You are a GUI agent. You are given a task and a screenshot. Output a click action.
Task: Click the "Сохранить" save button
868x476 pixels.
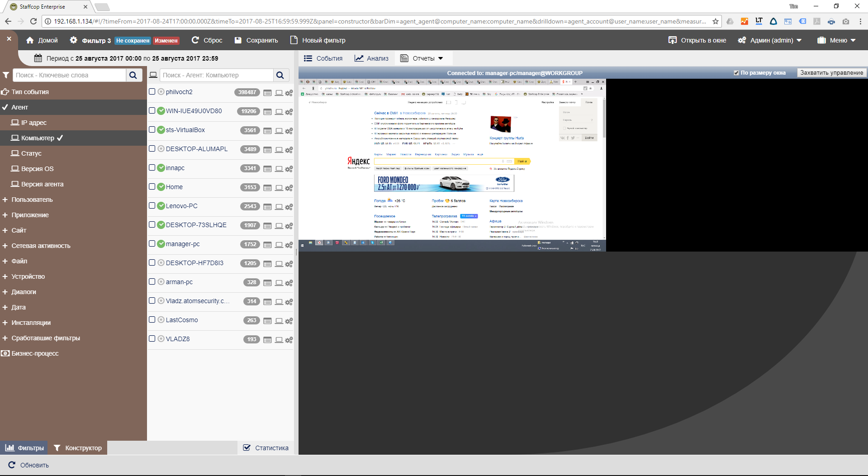point(256,40)
